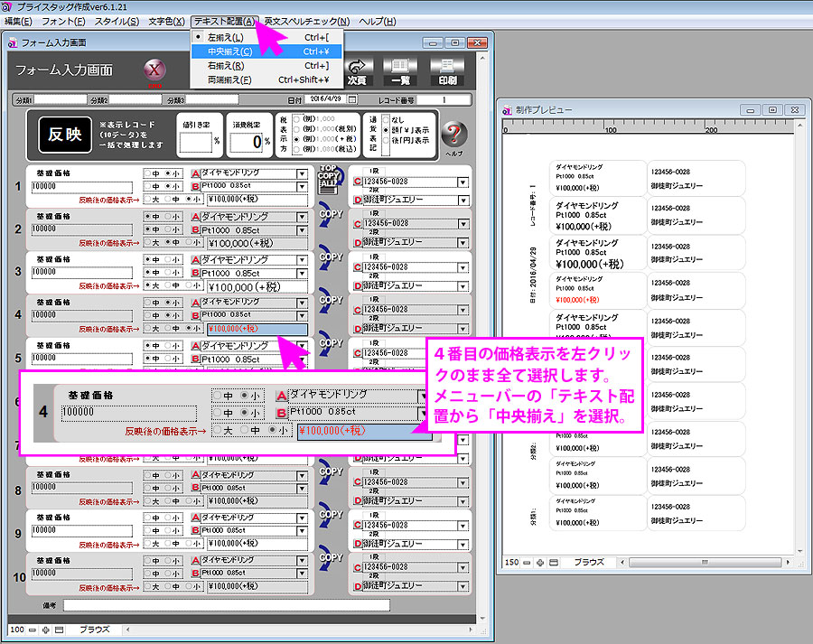Click ブラウズ mode in form status bar
This screenshot has height=644, width=813.
coord(94,629)
